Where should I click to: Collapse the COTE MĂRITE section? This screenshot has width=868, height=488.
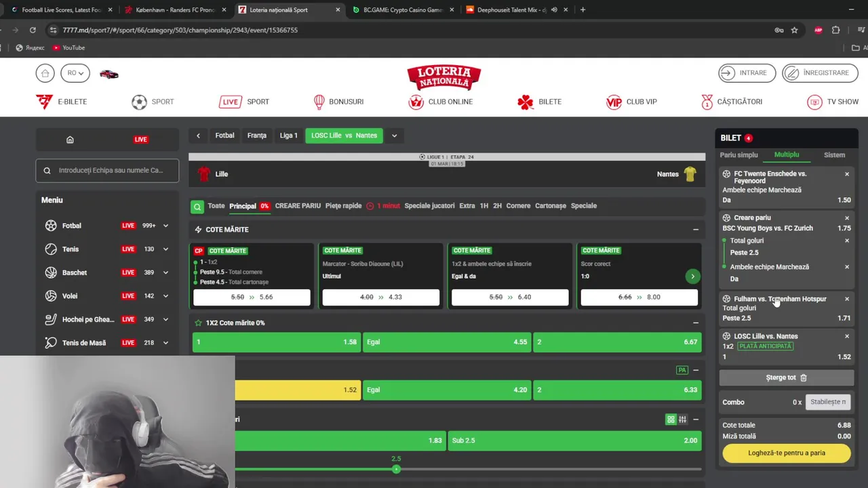tap(696, 230)
